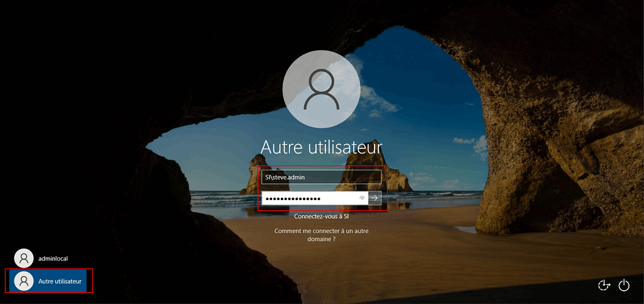Select the 'Autre utilisateur' label in user list
This screenshot has width=644, height=304.
60,281
